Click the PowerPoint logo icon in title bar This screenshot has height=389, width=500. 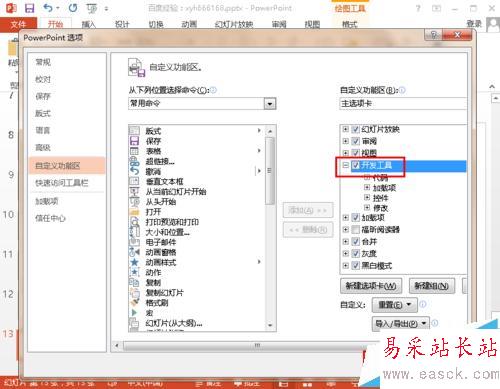point(11,8)
